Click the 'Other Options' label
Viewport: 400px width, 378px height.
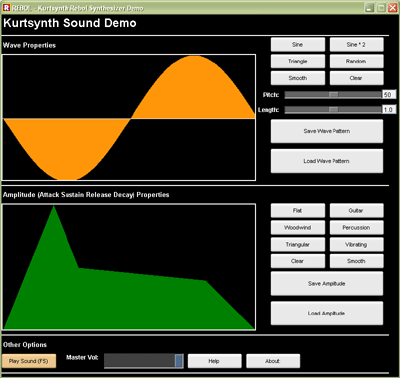25,345
